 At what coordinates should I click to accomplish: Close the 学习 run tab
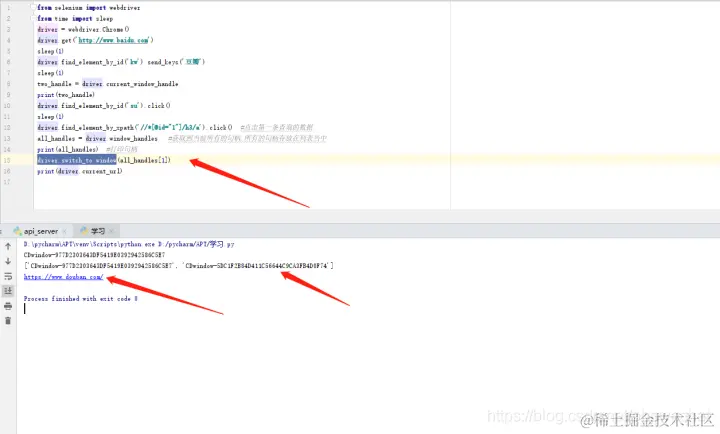pos(112,231)
